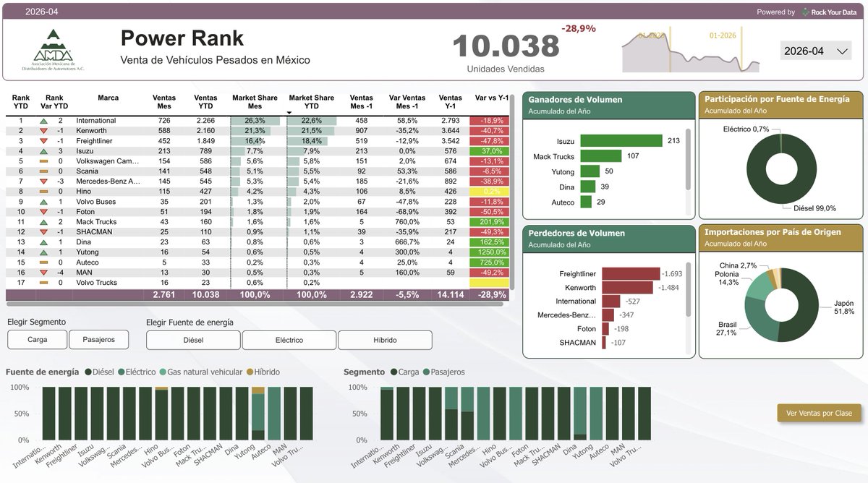Click the 3.644 Ventas Y-1 cell for Kenworth
Image resolution: width=868 pixels, height=483 pixels.
451,131
